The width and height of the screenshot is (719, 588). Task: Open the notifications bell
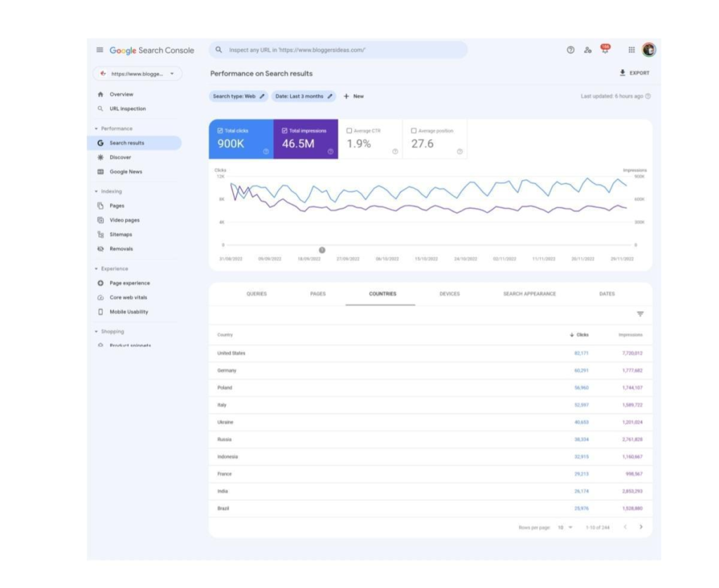point(605,49)
